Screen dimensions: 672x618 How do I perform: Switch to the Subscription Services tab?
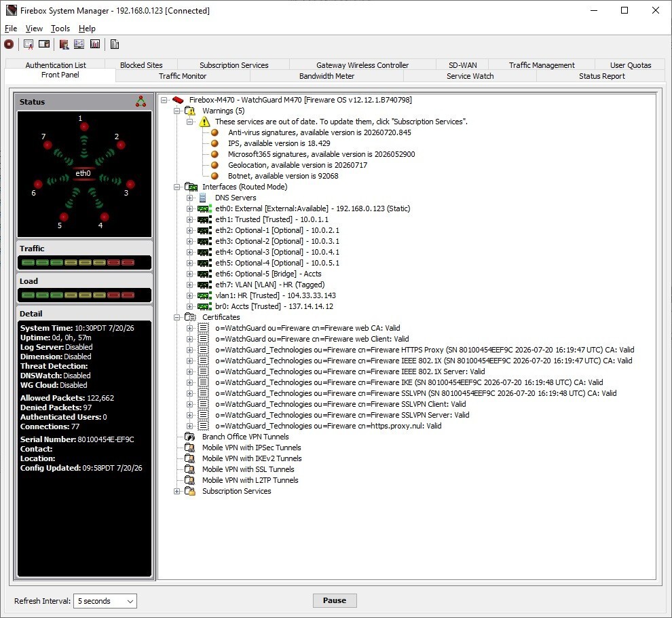234,65
